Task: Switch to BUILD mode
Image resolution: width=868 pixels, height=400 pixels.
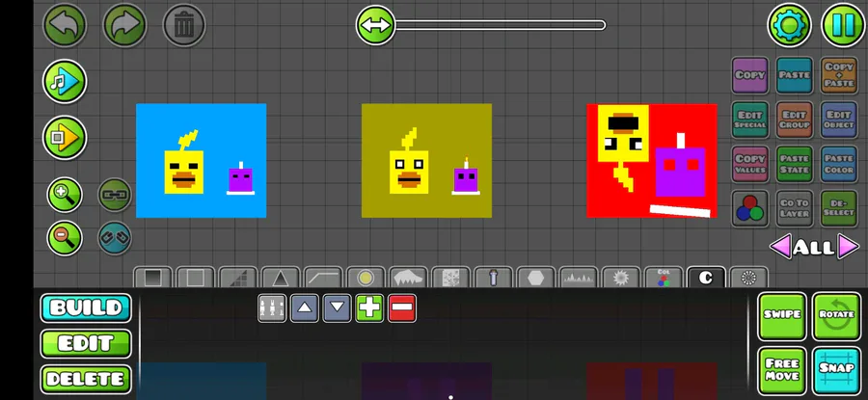Action: (x=86, y=308)
